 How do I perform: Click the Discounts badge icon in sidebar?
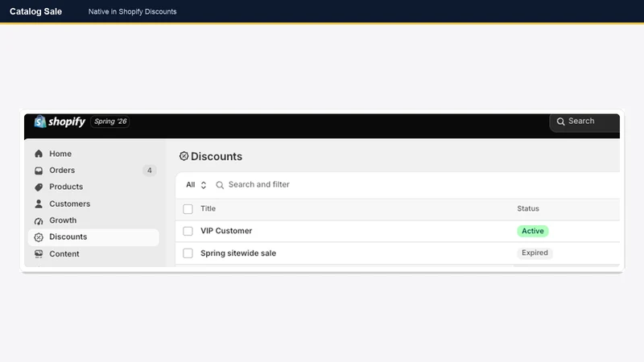39,237
